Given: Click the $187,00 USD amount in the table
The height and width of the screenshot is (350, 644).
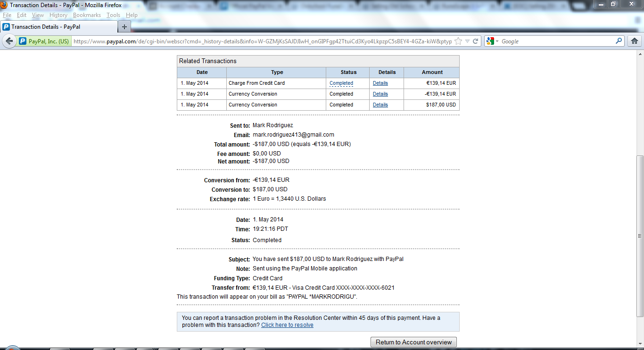Looking at the screenshot, I should (x=441, y=105).
